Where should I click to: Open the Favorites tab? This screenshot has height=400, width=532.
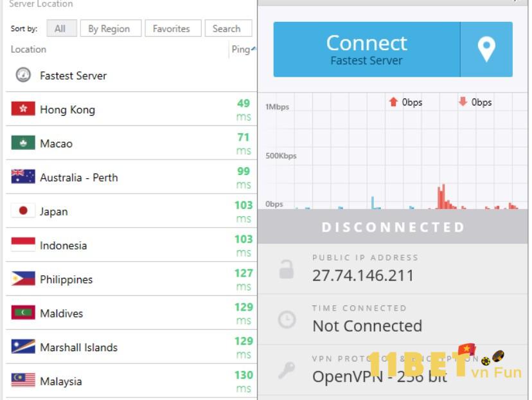pyautogui.click(x=173, y=28)
